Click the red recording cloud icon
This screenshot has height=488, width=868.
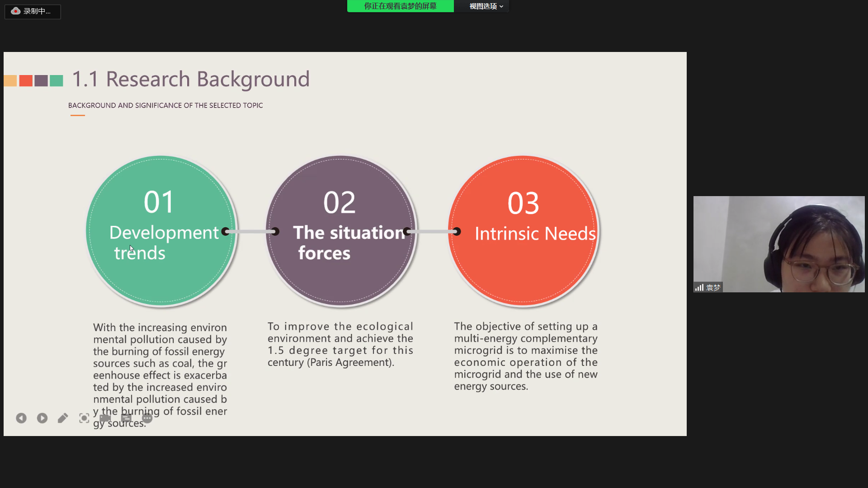point(16,11)
